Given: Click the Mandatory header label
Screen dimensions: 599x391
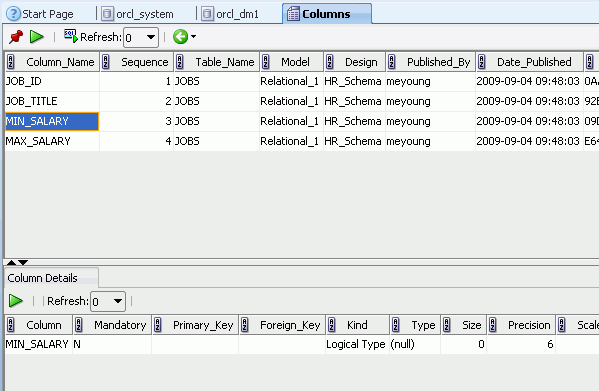Looking at the screenshot, I should tap(120, 325).
